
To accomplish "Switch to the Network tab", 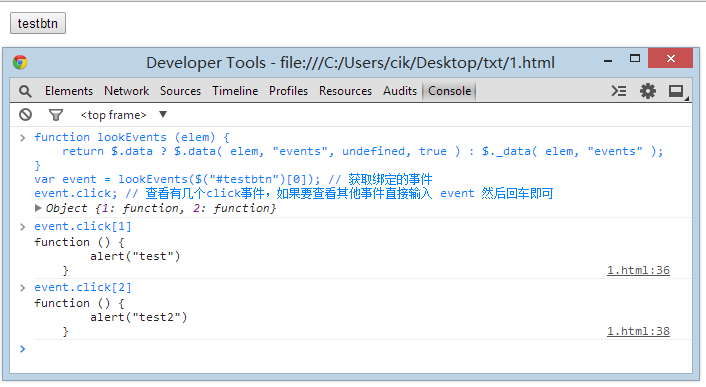I will click(127, 91).
